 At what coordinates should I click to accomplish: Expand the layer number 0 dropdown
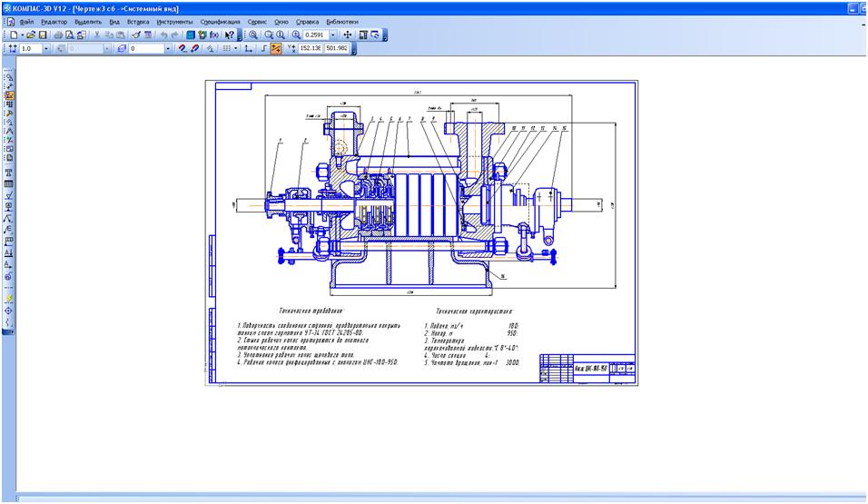coord(168,48)
